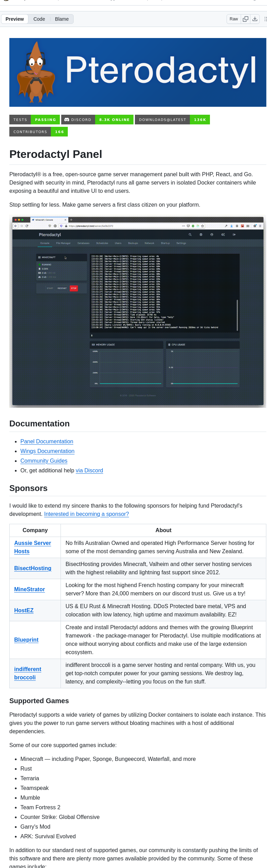The width and height of the screenshot is (267, 868).
Task: Click the Downloads latest badge
Action: (x=172, y=120)
